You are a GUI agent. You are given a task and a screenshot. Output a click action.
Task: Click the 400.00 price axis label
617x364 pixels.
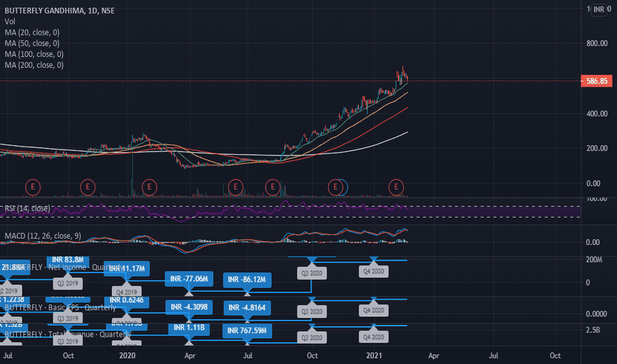click(596, 114)
